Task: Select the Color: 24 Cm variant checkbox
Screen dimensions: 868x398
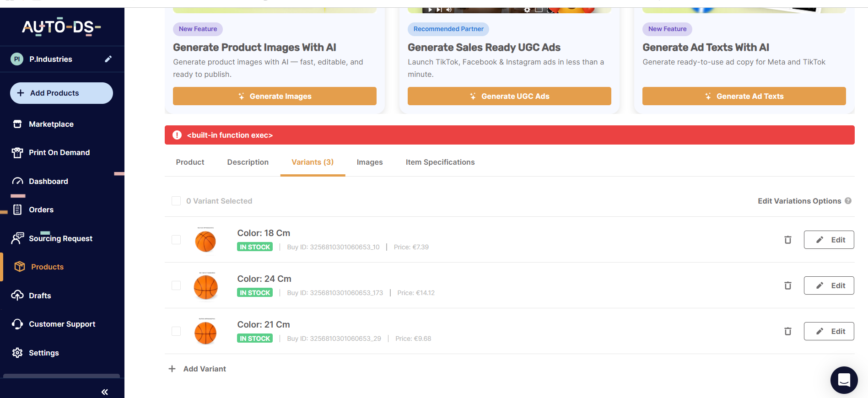Action: 176,285
